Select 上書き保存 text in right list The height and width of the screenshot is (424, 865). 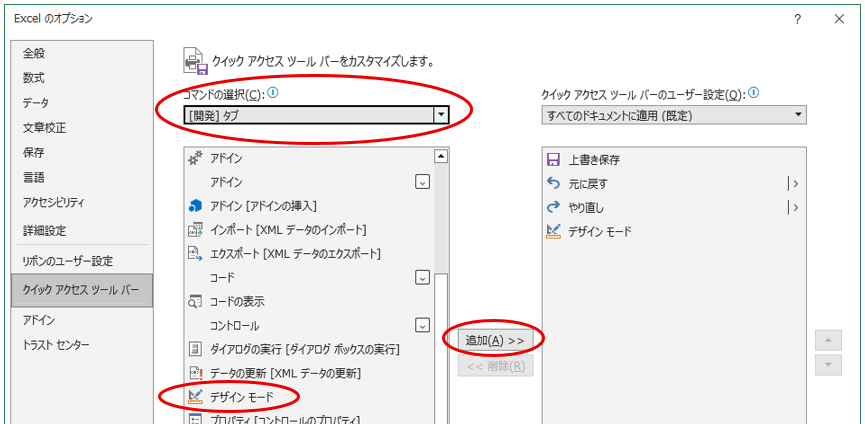[594, 160]
